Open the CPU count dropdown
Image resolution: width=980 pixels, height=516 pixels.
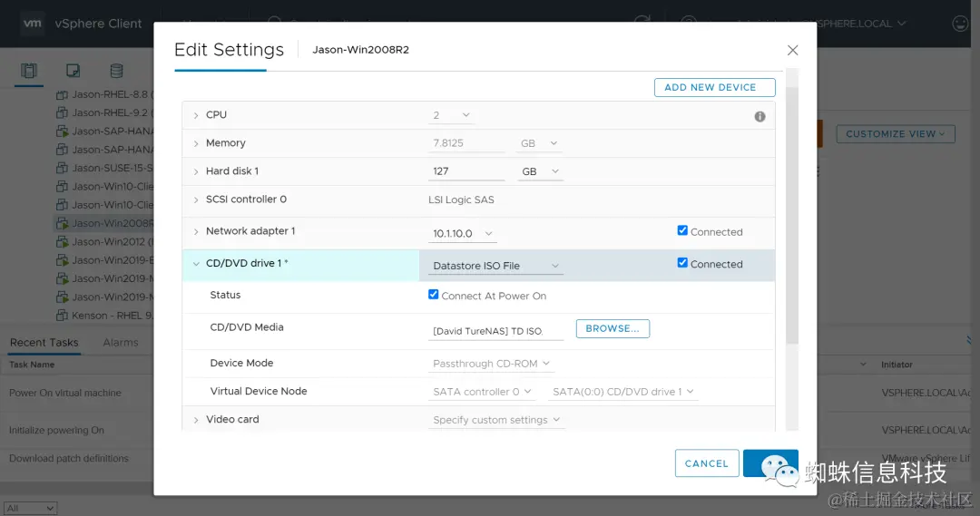click(451, 115)
